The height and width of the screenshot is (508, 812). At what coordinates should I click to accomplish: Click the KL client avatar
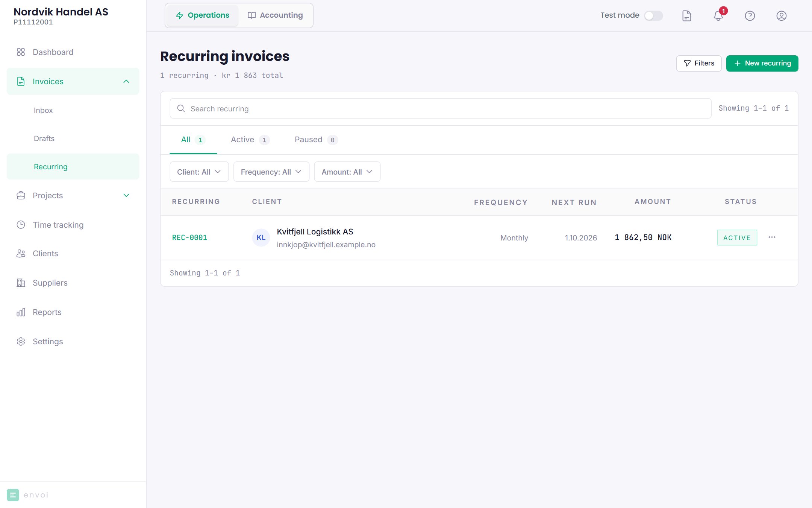(x=261, y=237)
